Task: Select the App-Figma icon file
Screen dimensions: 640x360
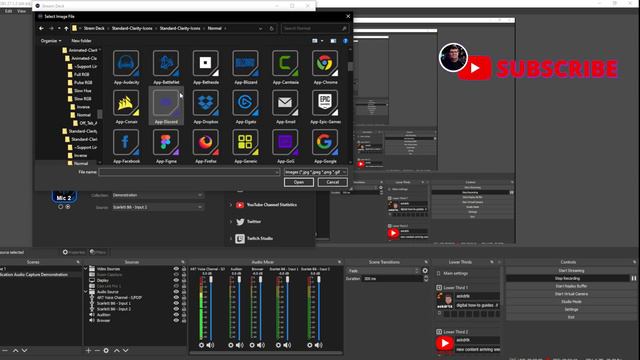Action: tap(166, 147)
